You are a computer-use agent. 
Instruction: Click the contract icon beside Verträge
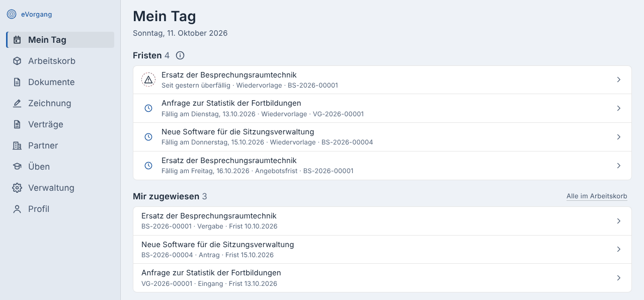coord(17,124)
